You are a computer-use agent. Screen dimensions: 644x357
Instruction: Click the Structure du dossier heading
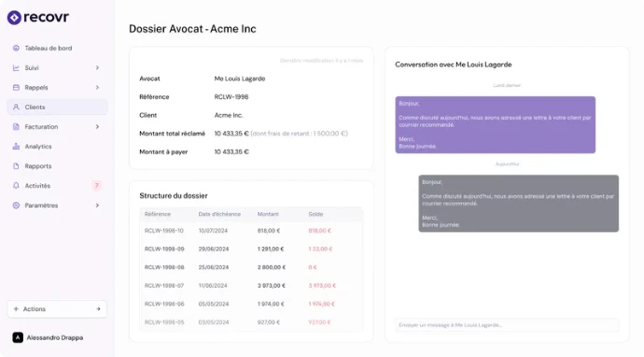point(174,195)
